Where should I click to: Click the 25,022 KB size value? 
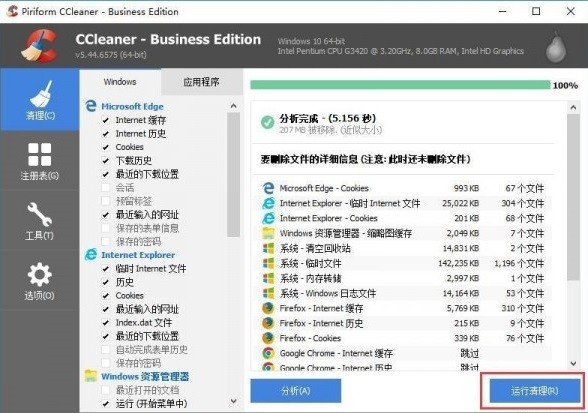[460, 203]
